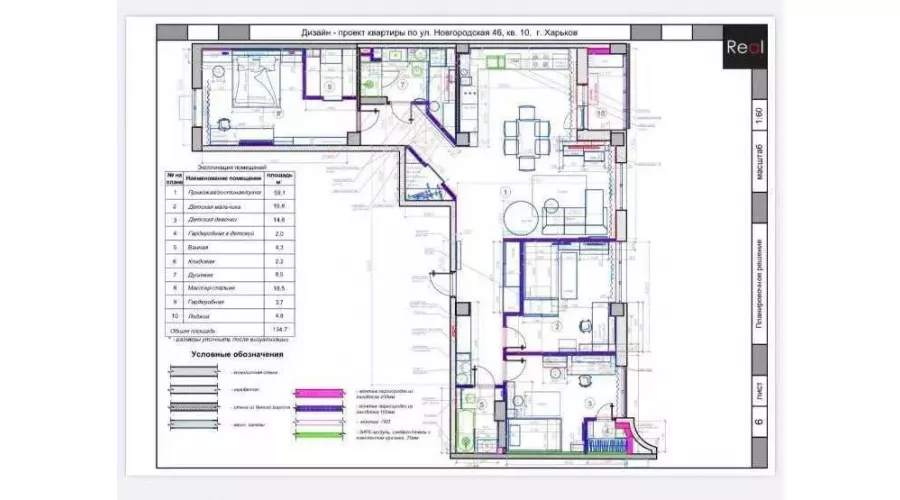
Task: Click 'Кладовая' room name in the table
Action: (x=201, y=261)
